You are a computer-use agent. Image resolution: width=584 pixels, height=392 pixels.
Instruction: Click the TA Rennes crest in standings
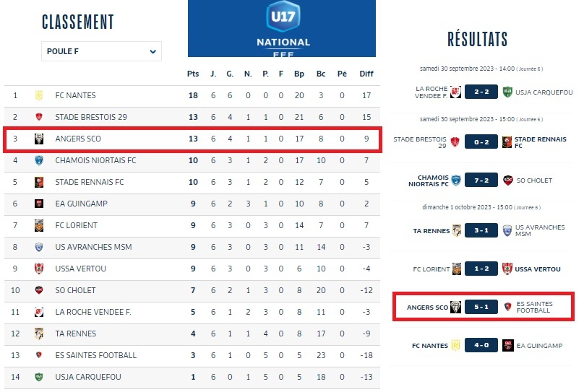[x=39, y=334]
